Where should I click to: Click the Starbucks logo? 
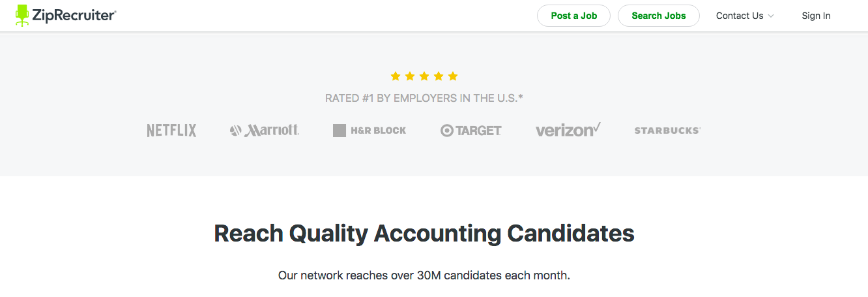(667, 131)
